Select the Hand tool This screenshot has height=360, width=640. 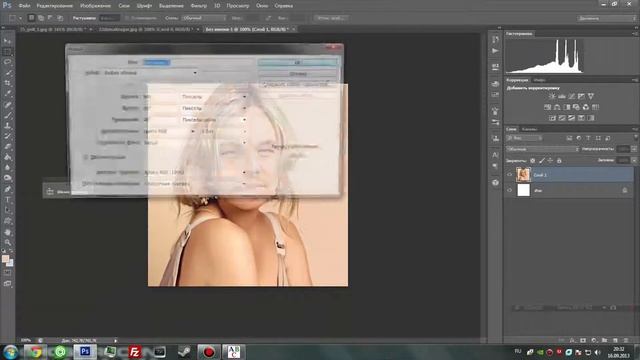(7, 232)
